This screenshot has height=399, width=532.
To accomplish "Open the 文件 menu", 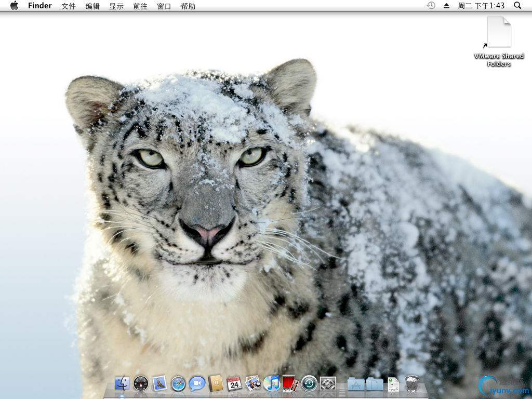I will (69, 6).
